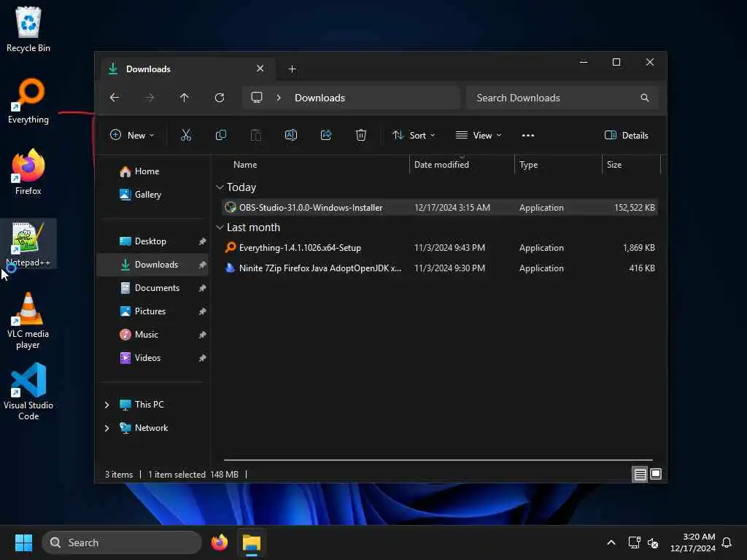747x560 pixels.
Task: Toggle the Details pane
Action: tap(627, 135)
